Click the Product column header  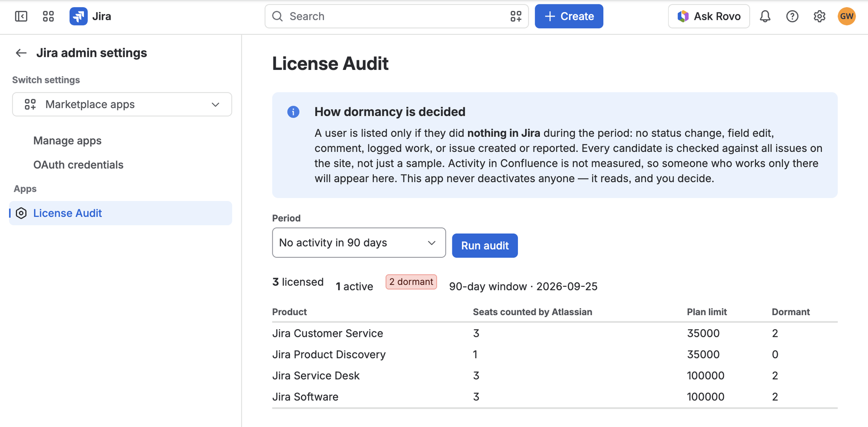[289, 312]
